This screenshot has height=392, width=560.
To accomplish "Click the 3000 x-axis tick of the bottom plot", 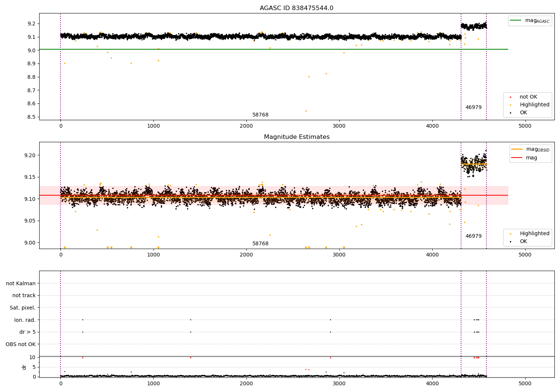I will 339,384.
